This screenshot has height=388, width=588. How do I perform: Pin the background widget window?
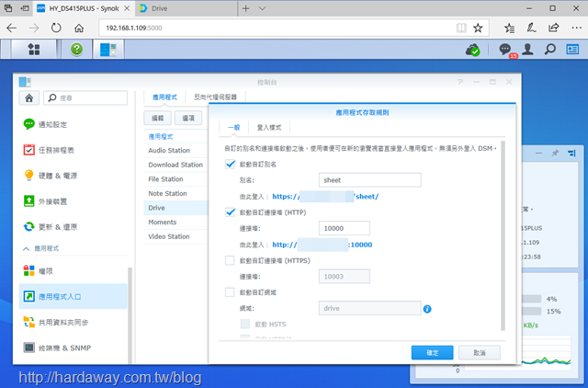pyautogui.click(x=555, y=154)
